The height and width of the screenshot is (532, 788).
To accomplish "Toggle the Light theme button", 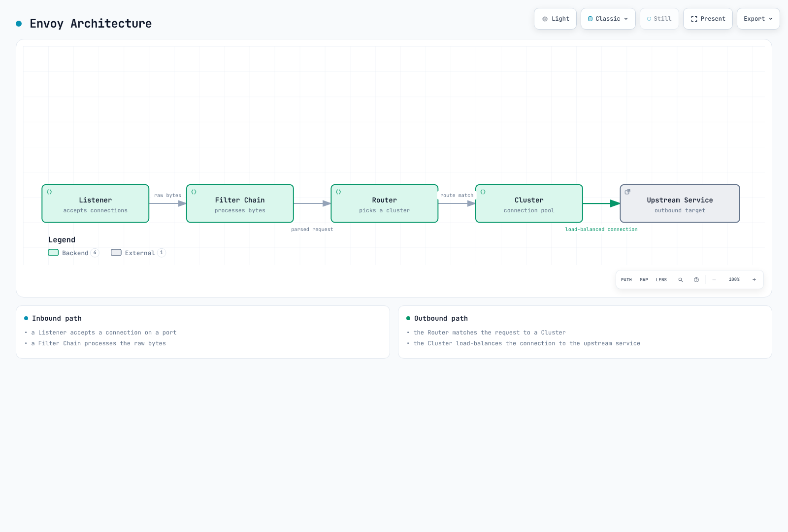I will coord(555,19).
